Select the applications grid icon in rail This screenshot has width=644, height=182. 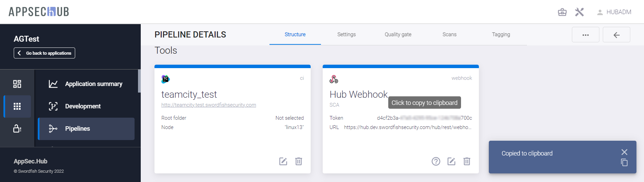[17, 106]
